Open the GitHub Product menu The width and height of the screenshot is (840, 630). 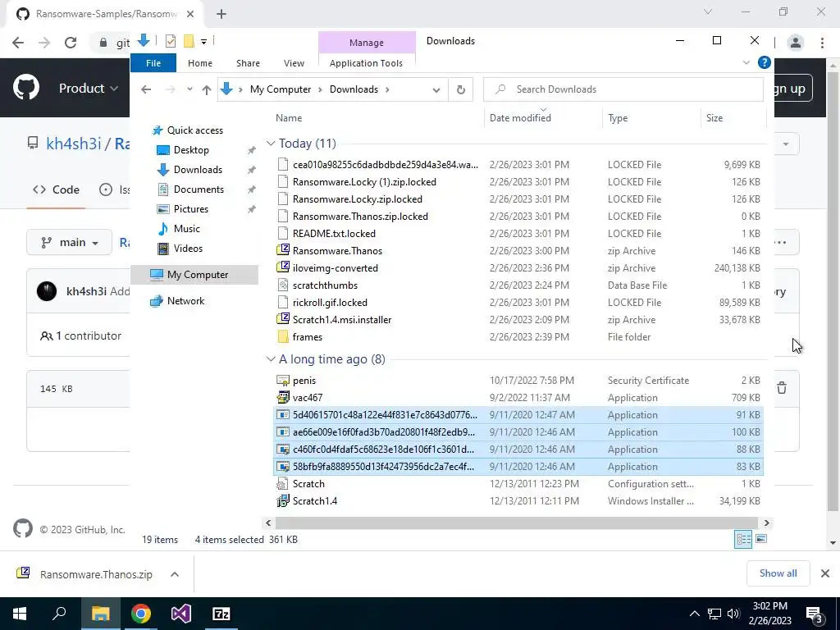pyautogui.click(x=89, y=88)
